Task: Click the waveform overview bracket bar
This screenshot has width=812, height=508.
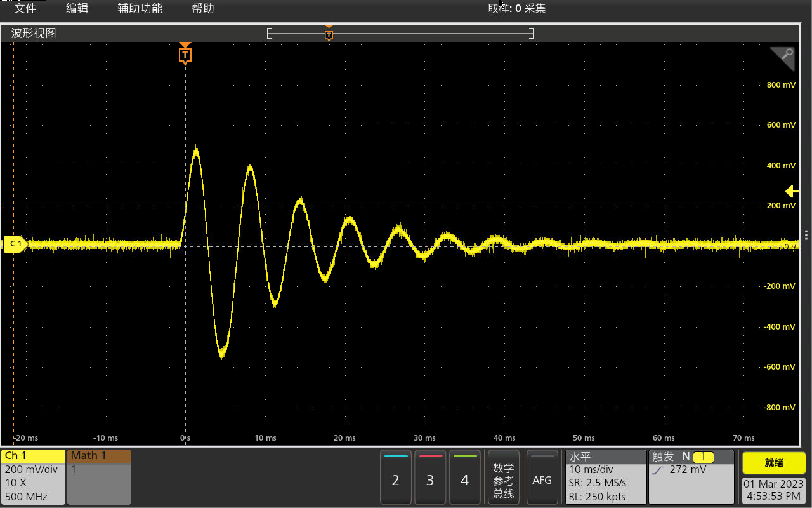Action: (x=400, y=33)
